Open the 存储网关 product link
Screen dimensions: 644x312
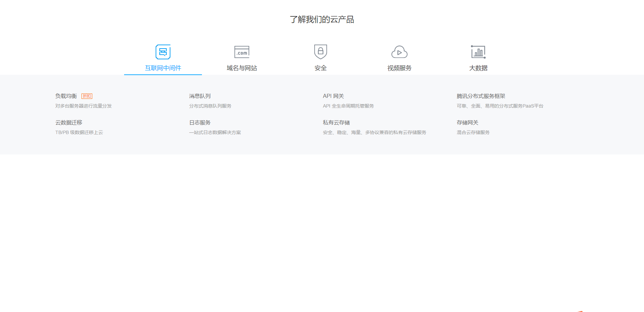click(468, 123)
